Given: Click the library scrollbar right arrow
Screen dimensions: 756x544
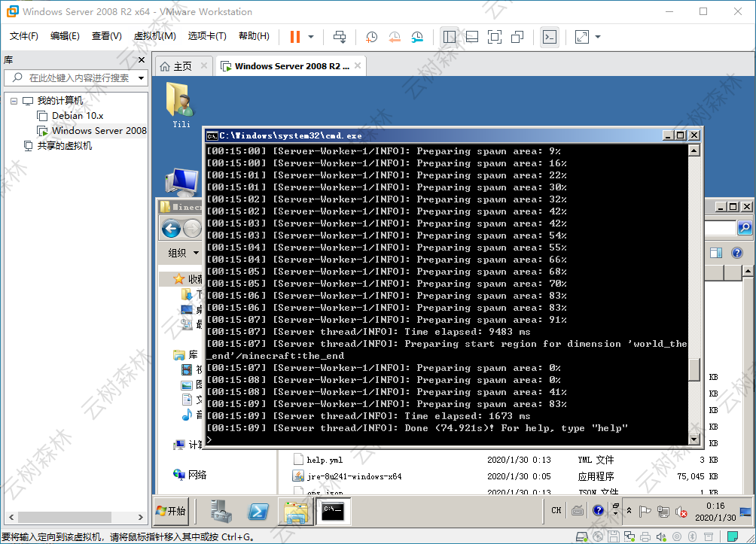Looking at the screenshot, I should [141, 517].
